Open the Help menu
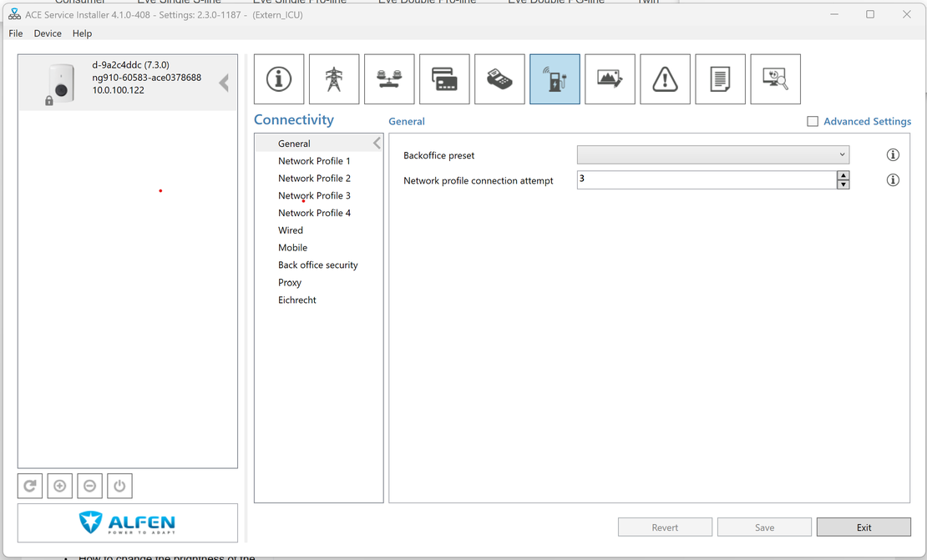Viewport: 927px width, 560px height. click(x=82, y=33)
